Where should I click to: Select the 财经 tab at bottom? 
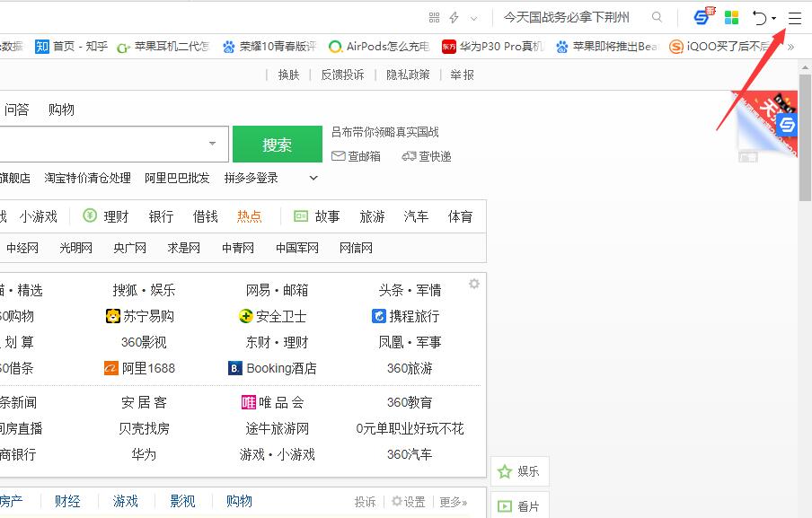point(68,502)
